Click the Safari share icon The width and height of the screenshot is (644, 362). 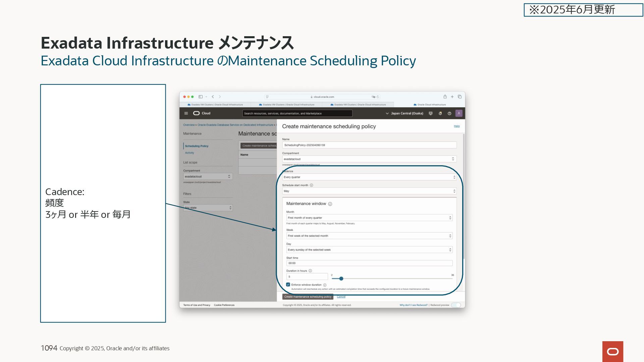point(445,97)
